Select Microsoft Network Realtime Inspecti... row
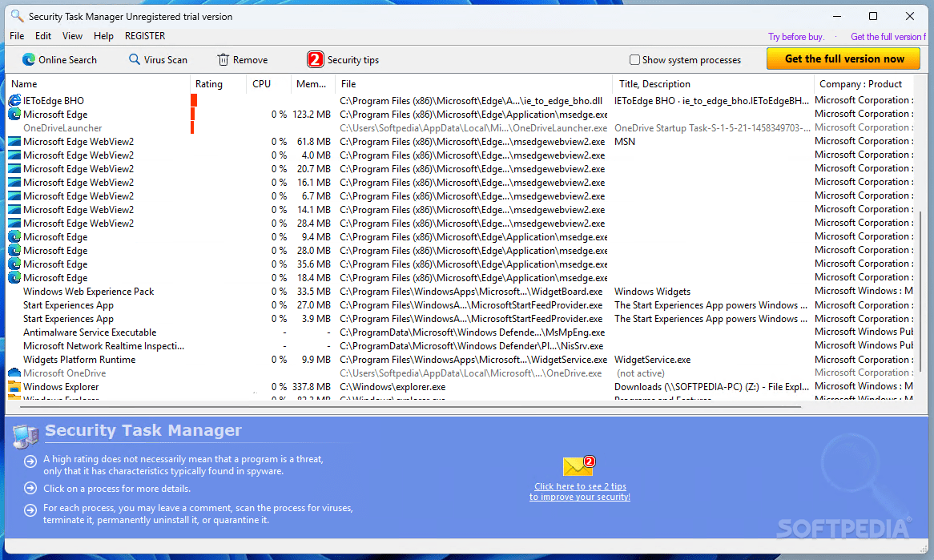Viewport: 934px width, 560px height. pyautogui.click(x=460, y=346)
